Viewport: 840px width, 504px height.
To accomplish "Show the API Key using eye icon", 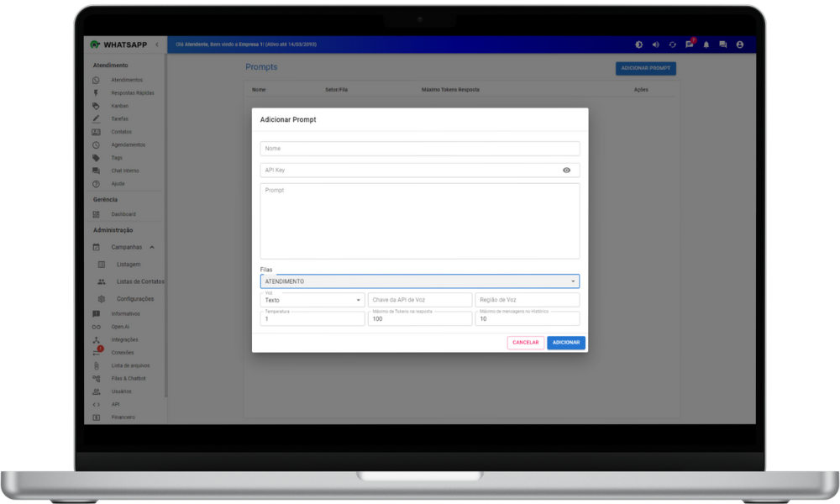I will [566, 171].
